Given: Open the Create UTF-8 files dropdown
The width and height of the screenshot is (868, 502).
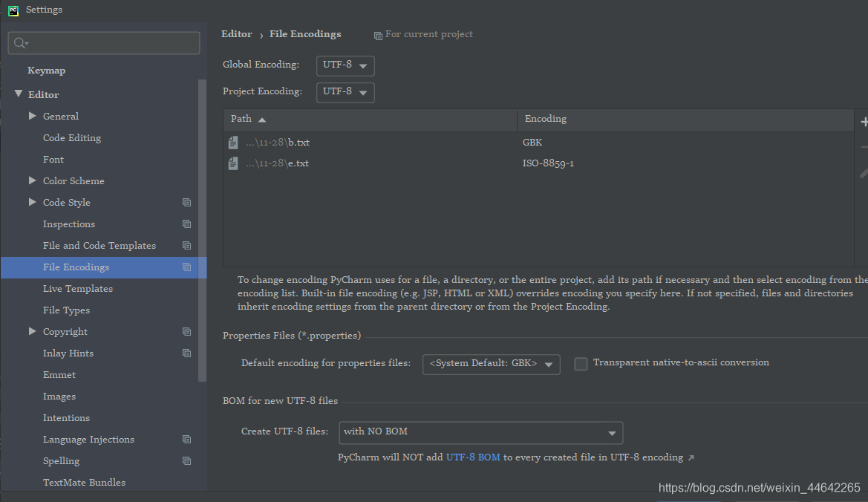Looking at the screenshot, I should (x=480, y=433).
